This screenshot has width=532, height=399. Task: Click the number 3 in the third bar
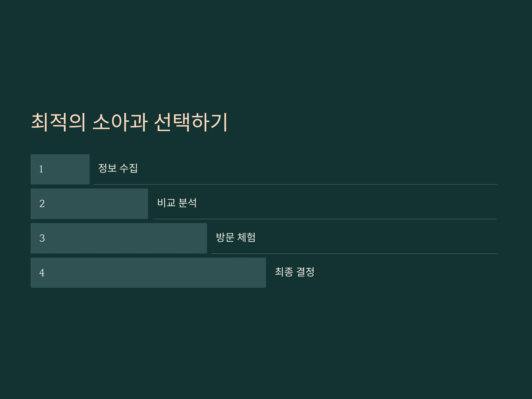(x=42, y=238)
